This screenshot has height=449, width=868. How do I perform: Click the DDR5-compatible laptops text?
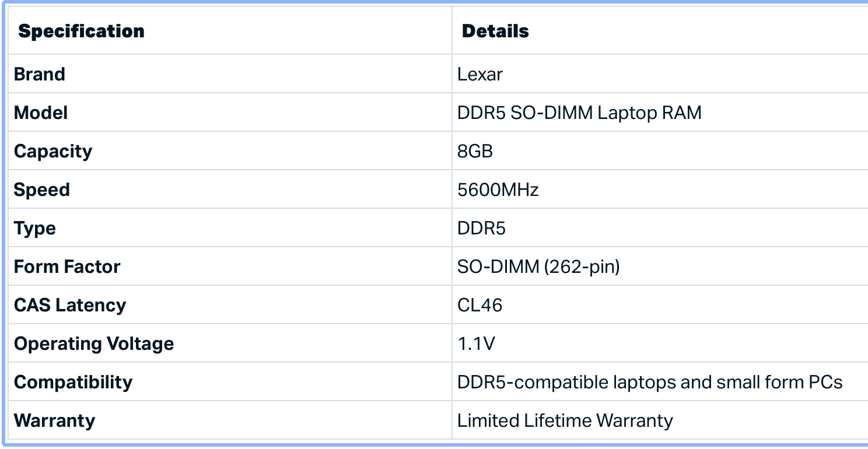[x=650, y=383]
